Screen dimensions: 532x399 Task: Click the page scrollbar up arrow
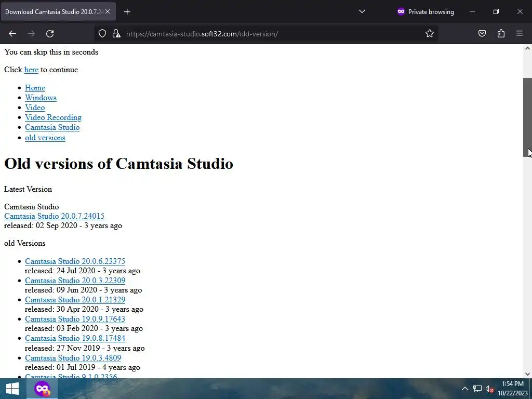click(527, 48)
